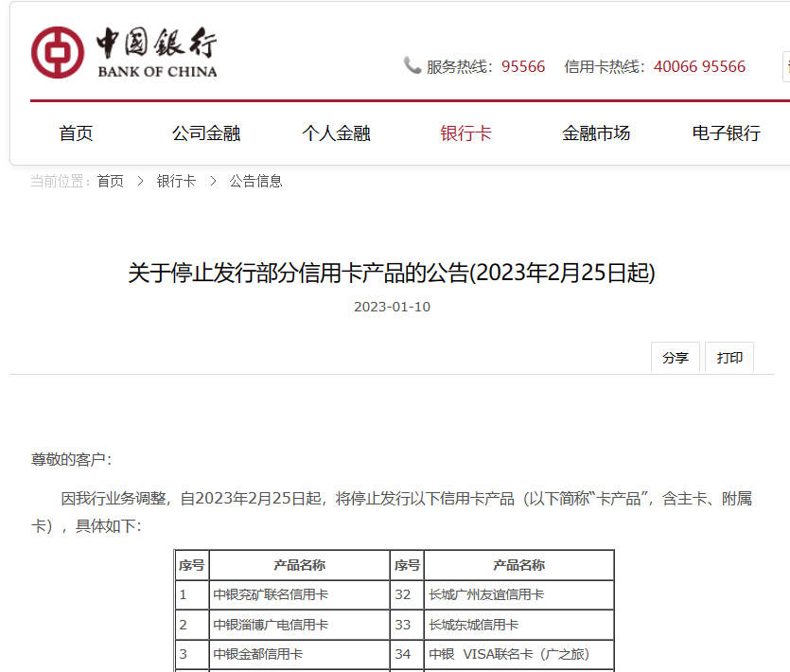The width and height of the screenshot is (790, 672).
Task: Click the greeting 尊敬的客户
Action: tap(71, 459)
